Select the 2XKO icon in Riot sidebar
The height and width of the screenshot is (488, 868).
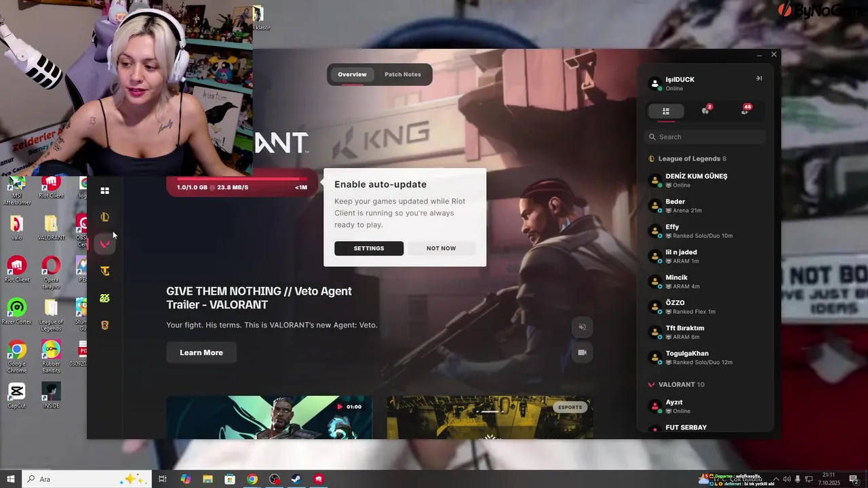pos(104,298)
